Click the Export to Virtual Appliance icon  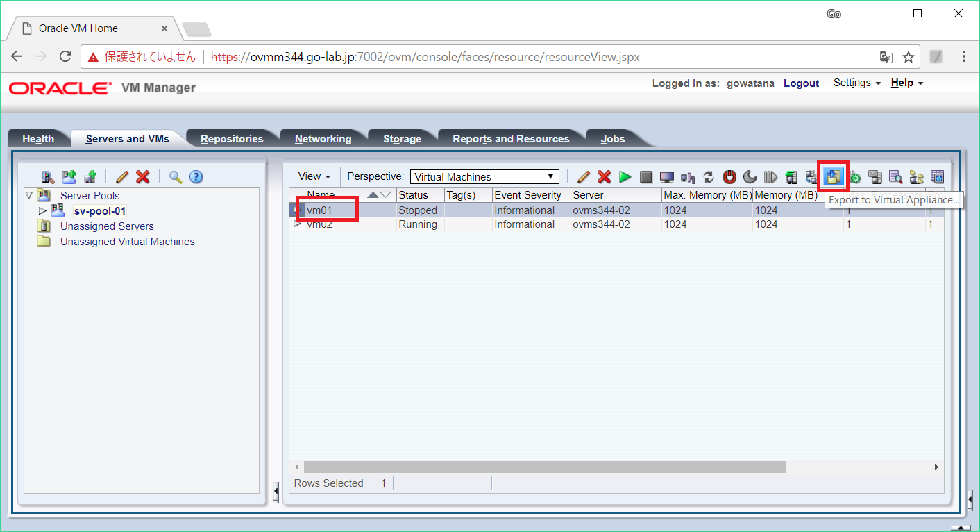point(833,177)
